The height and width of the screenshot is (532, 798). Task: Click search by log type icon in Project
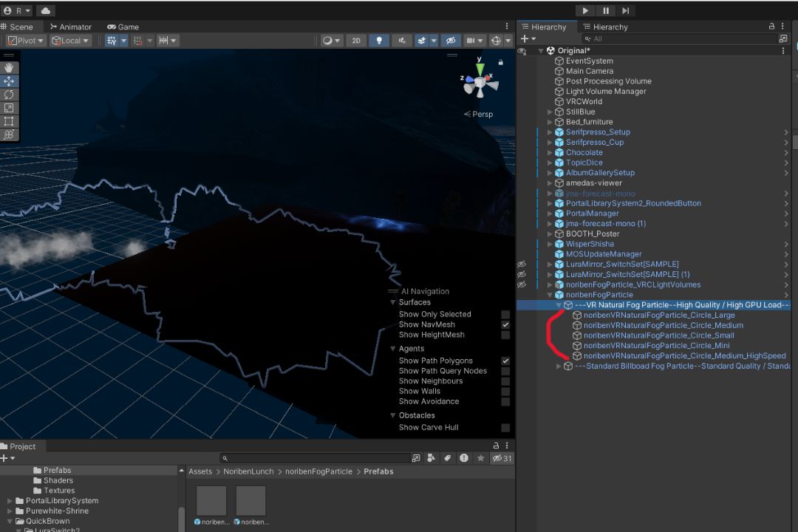463,458
